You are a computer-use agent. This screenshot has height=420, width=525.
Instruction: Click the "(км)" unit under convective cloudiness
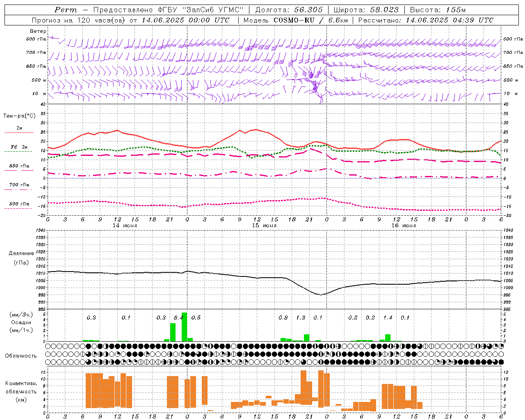coord(21,399)
